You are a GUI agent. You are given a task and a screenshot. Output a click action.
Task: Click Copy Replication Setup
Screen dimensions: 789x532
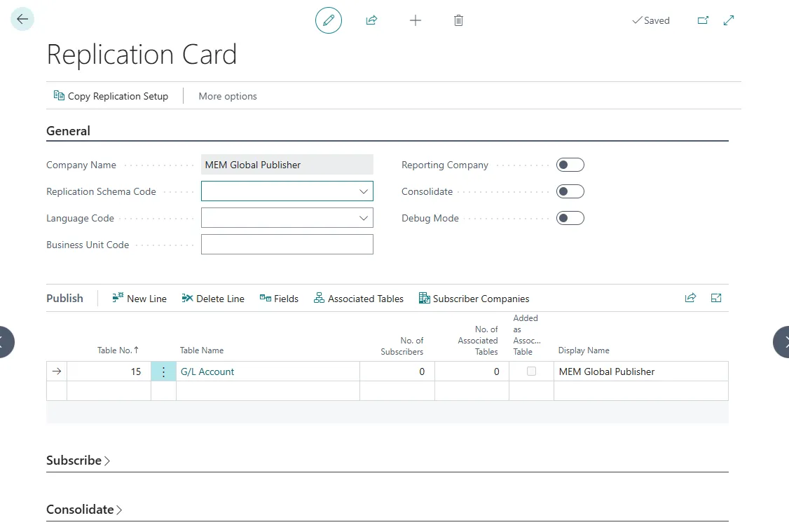[x=111, y=96]
